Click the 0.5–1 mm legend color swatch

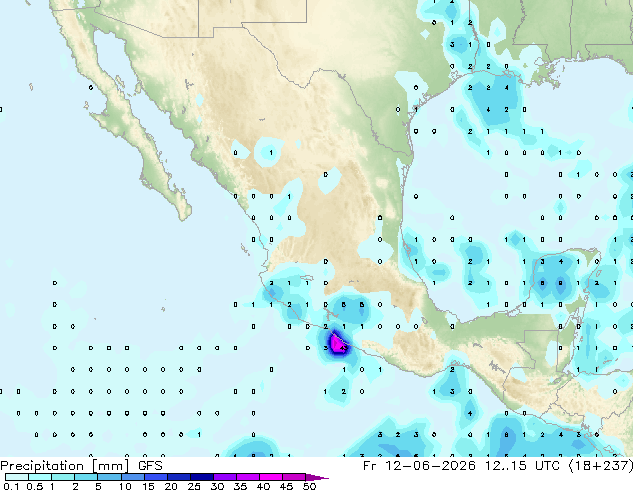(x=40, y=477)
